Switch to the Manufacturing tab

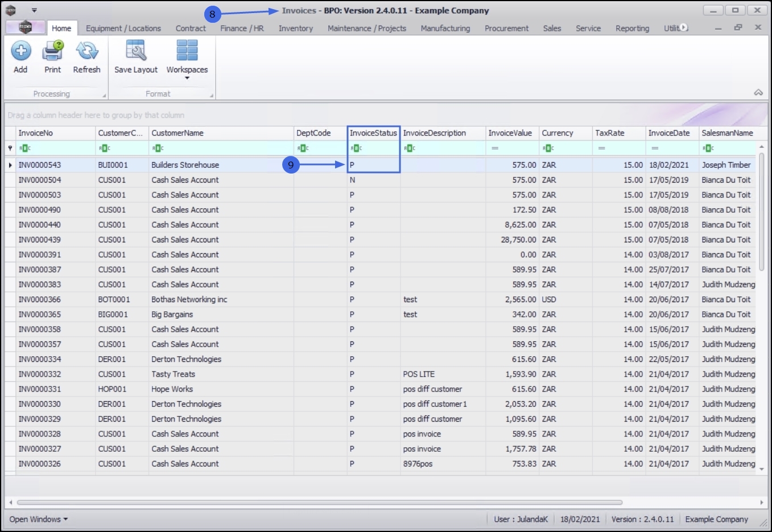pos(445,28)
